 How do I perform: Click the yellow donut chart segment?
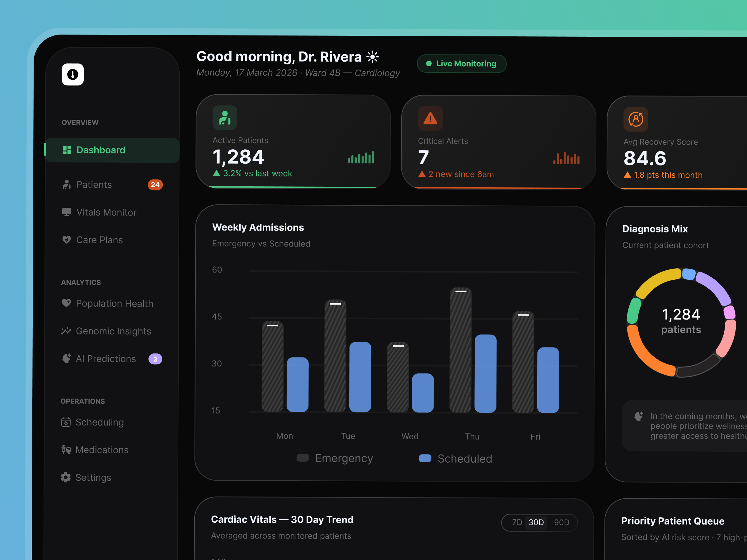(657, 282)
